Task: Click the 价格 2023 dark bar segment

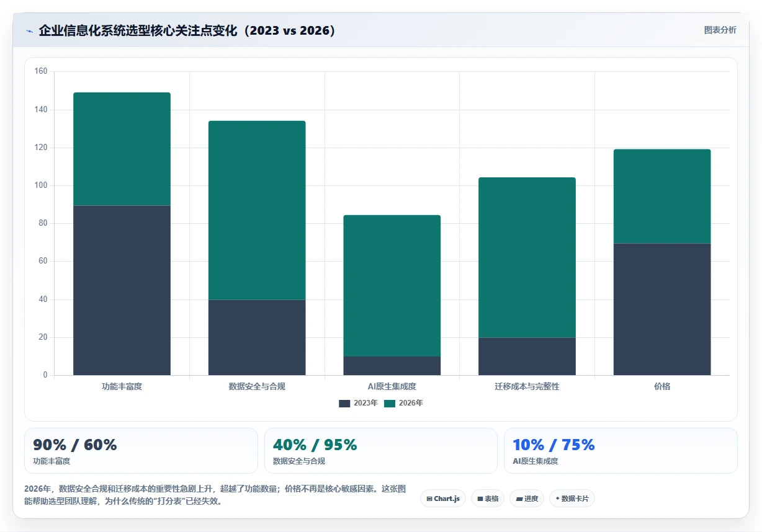Action: coord(662,309)
